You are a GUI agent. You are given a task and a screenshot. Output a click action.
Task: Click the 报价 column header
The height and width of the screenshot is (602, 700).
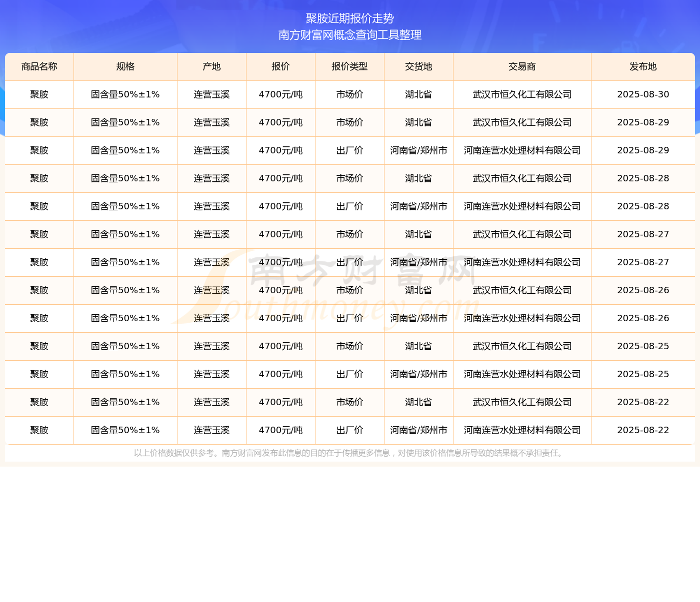pyautogui.click(x=280, y=66)
